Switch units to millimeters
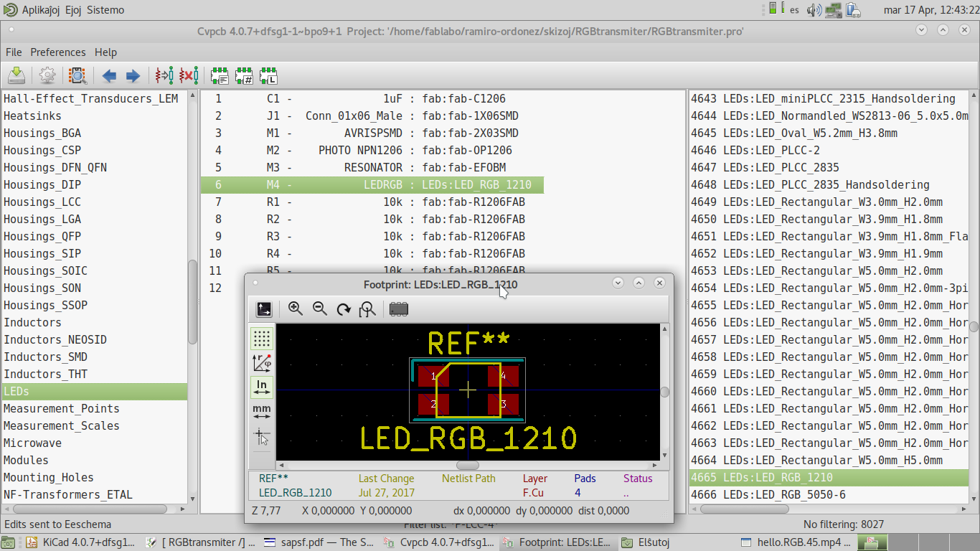980x551 pixels. 262,412
